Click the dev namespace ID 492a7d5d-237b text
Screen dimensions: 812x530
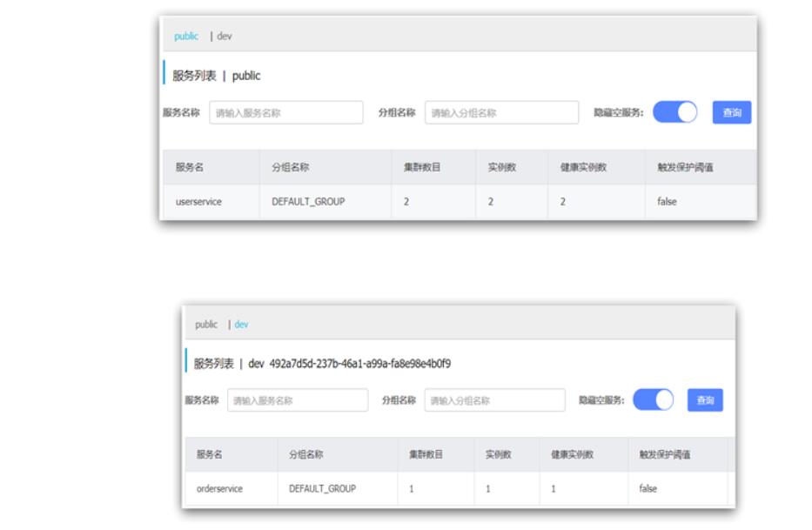[360, 364]
